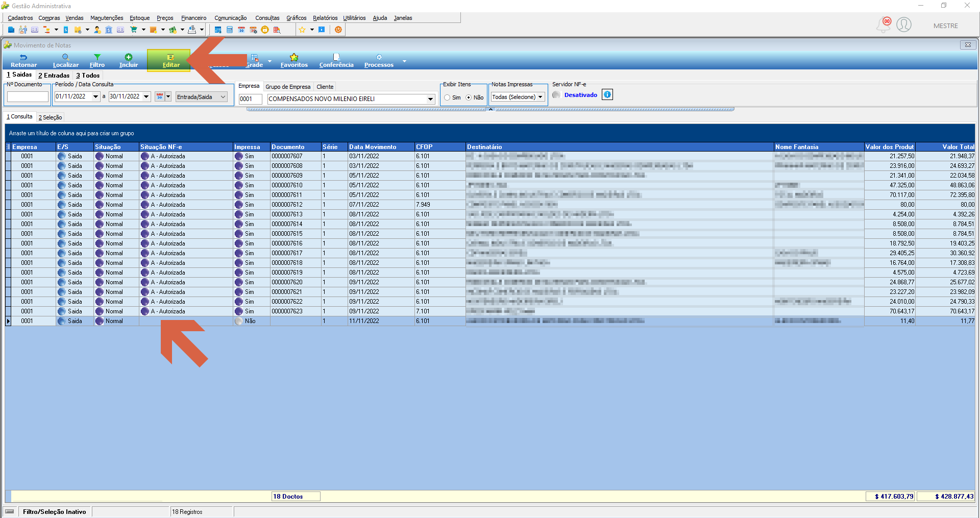Click the Servidor NF-e info button
This screenshot has height=518, width=980.
click(607, 94)
